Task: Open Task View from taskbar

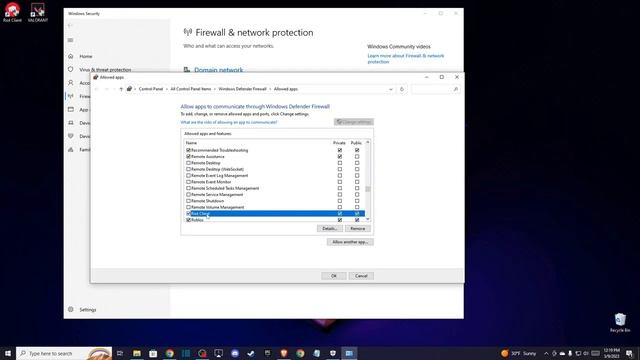Action: tap(120, 353)
